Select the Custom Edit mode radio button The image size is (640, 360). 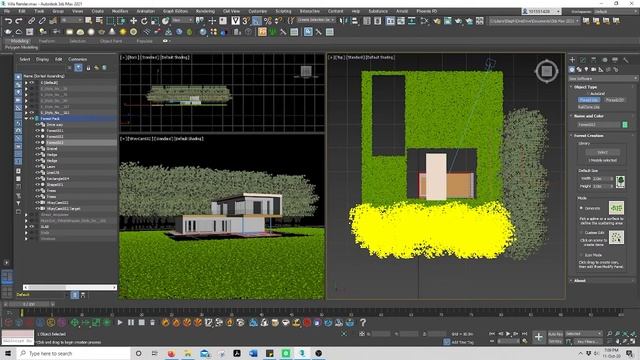[x=581, y=233]
